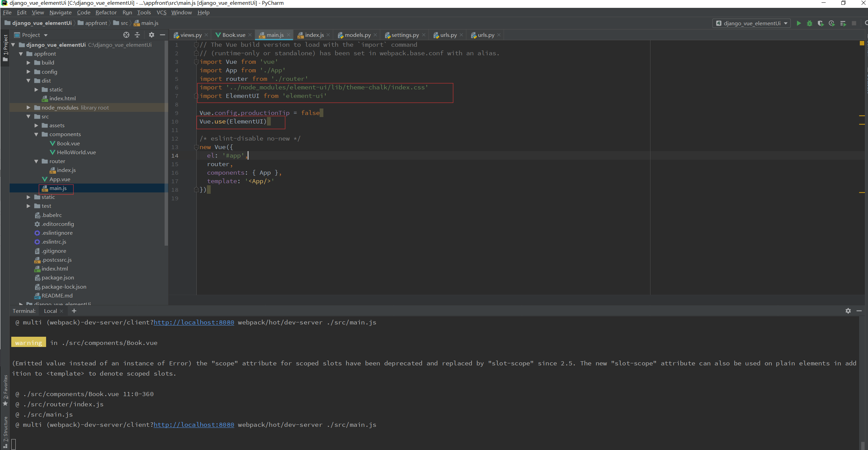Close the Book.vue editor tab
The height and width of the screenshot is (450, 868).
pyautogui.click(x=250, y=35)
